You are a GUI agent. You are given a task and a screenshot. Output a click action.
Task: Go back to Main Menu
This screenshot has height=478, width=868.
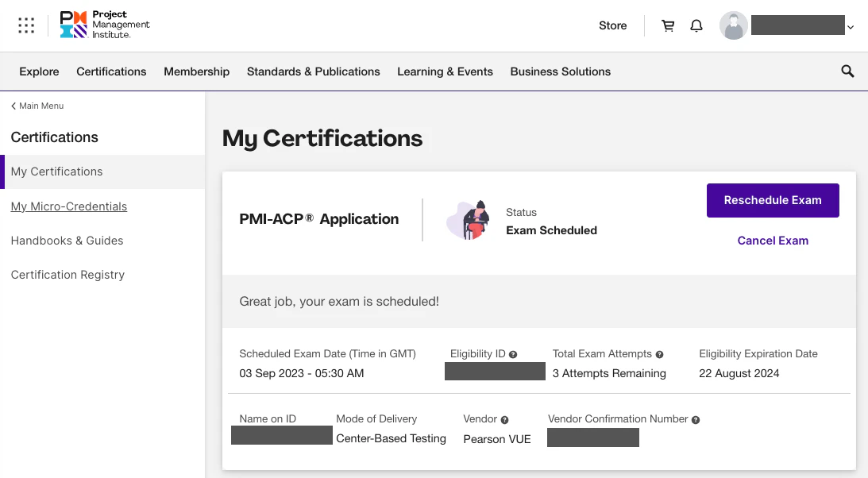pos(37,106)
